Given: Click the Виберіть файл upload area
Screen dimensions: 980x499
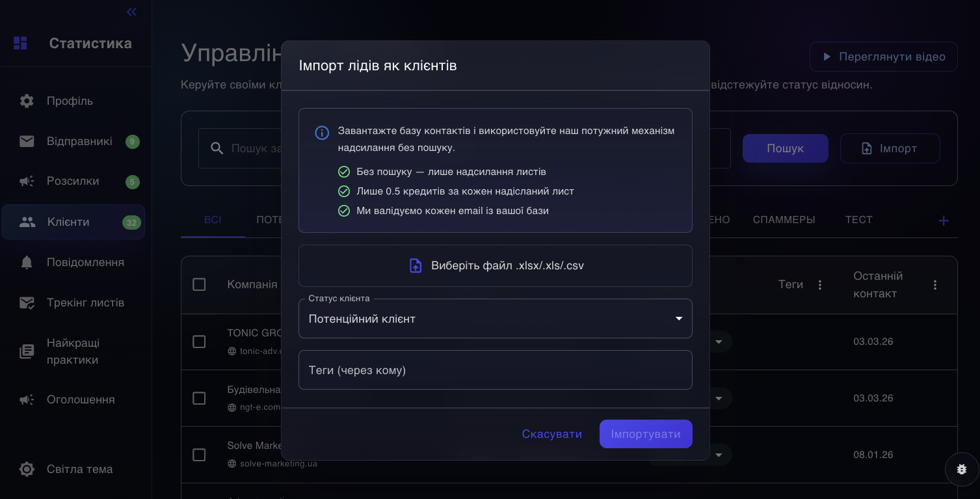Looking at the screenshot, I should click(495, 265).
